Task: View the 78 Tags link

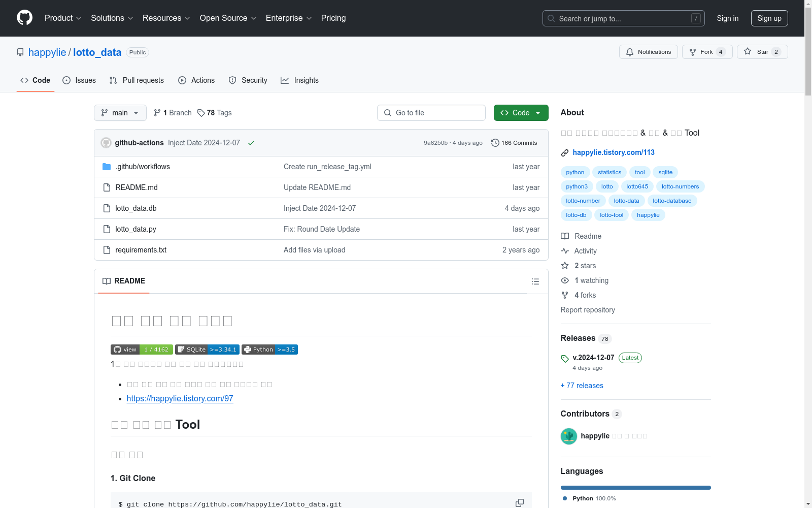Action: [215, 113]
